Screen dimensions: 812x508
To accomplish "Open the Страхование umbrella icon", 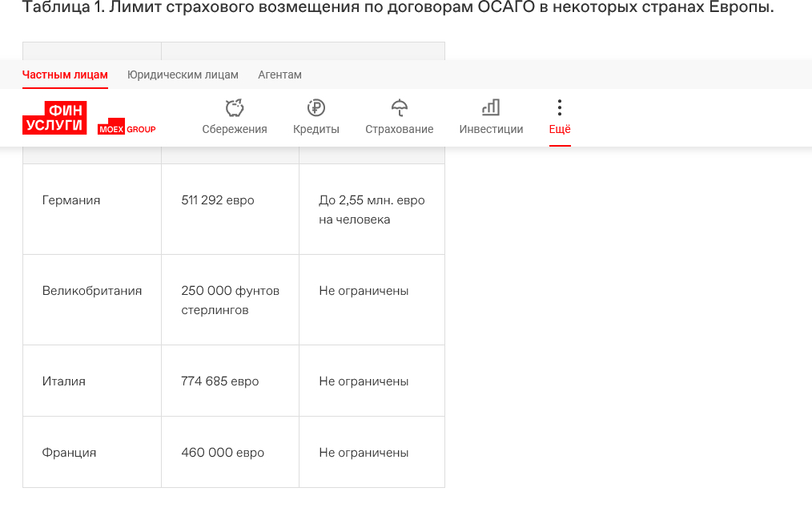I will pos(400,108).
